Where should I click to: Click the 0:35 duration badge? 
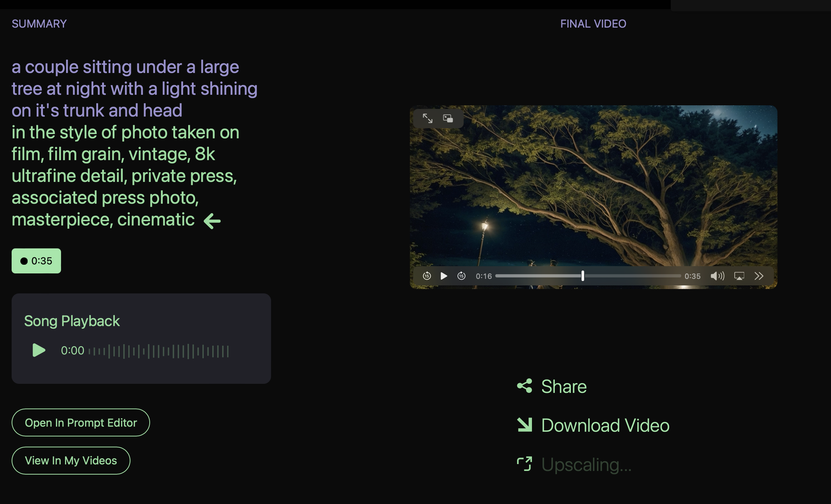pos(36,261)
